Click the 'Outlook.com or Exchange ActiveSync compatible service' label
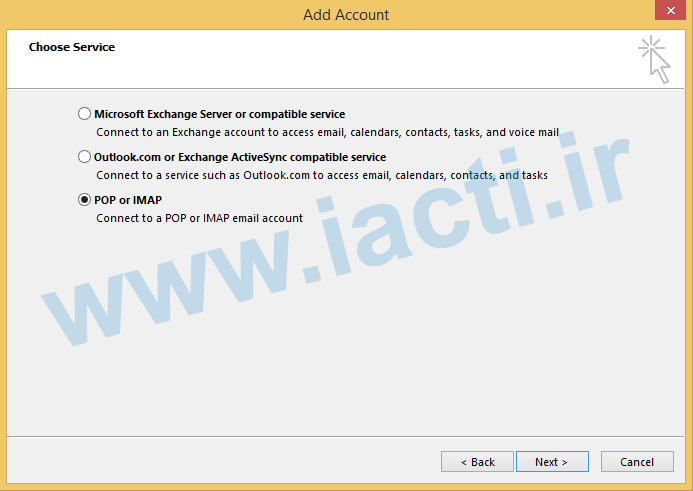 pyautogui.click(x=240, y=157)
